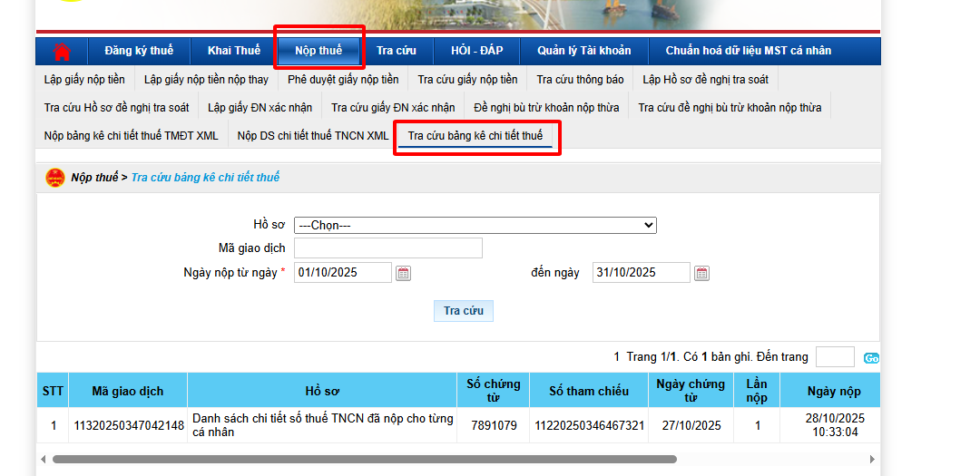Click scrollbar right arrow below table
This screenshot has width=980, height=476.
coord(872,459)
